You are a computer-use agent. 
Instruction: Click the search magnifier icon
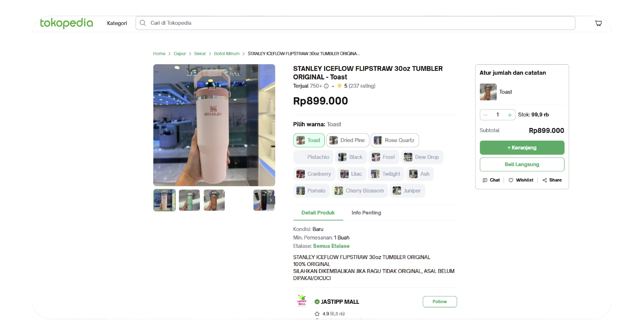pos(143,23)
